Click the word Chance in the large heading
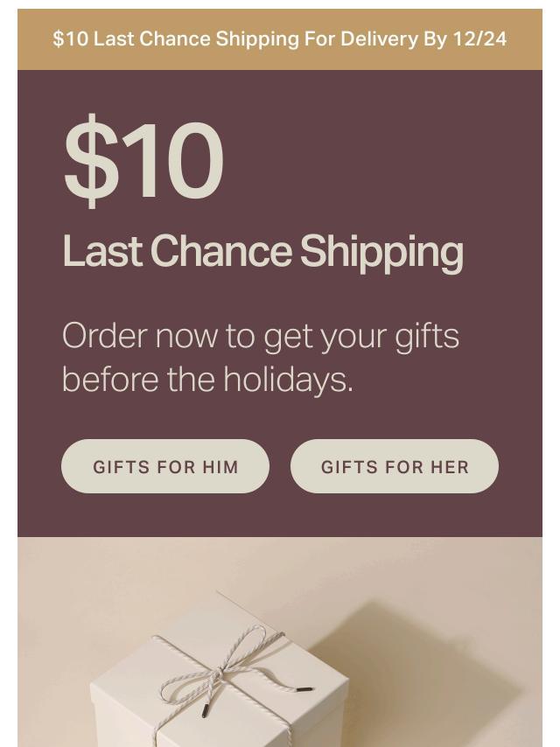Screen dimensions: 560x747 221,251
